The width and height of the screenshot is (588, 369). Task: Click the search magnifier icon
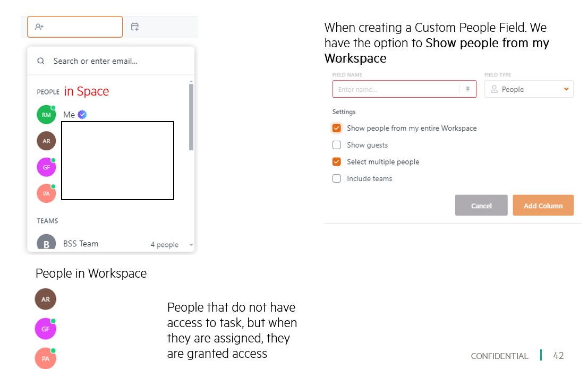click(x=41, y=61)
